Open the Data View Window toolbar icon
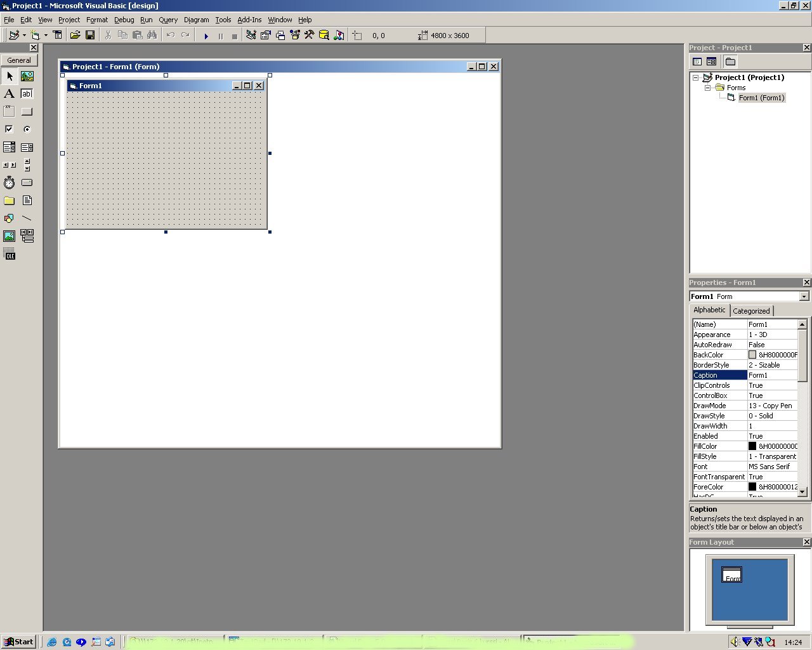812x650 pixels. click(x=324, y=36)
